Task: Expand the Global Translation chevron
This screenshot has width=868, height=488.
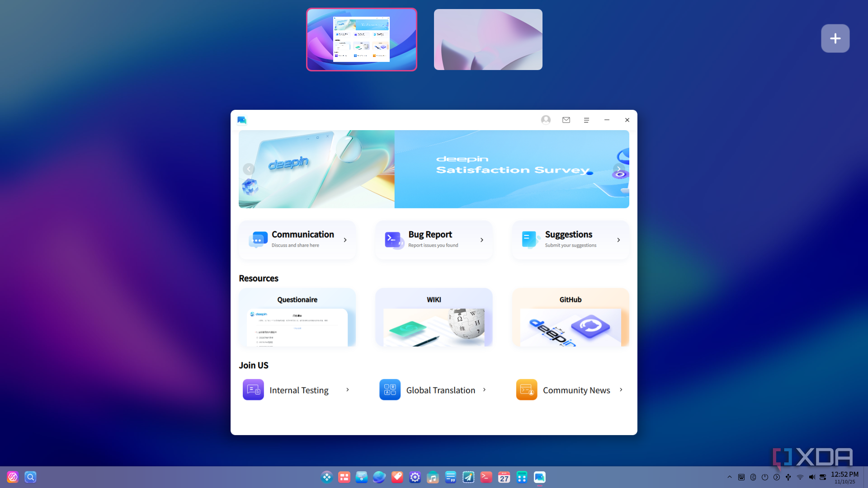Action: (x=484, y=389)
